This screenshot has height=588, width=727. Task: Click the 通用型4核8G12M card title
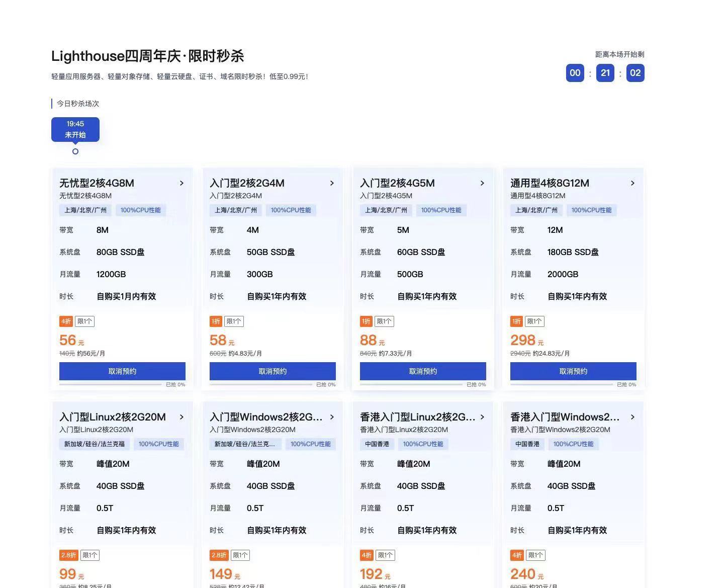click(x=550, y=183)
